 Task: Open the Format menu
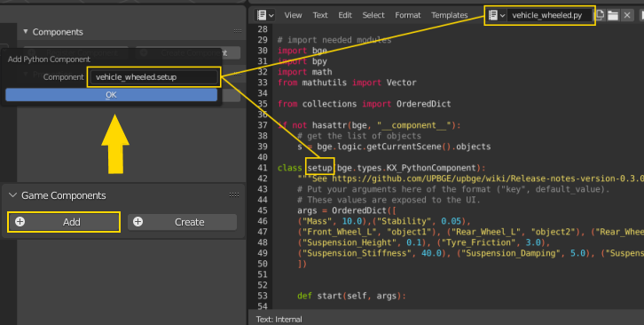pos(407,15)
